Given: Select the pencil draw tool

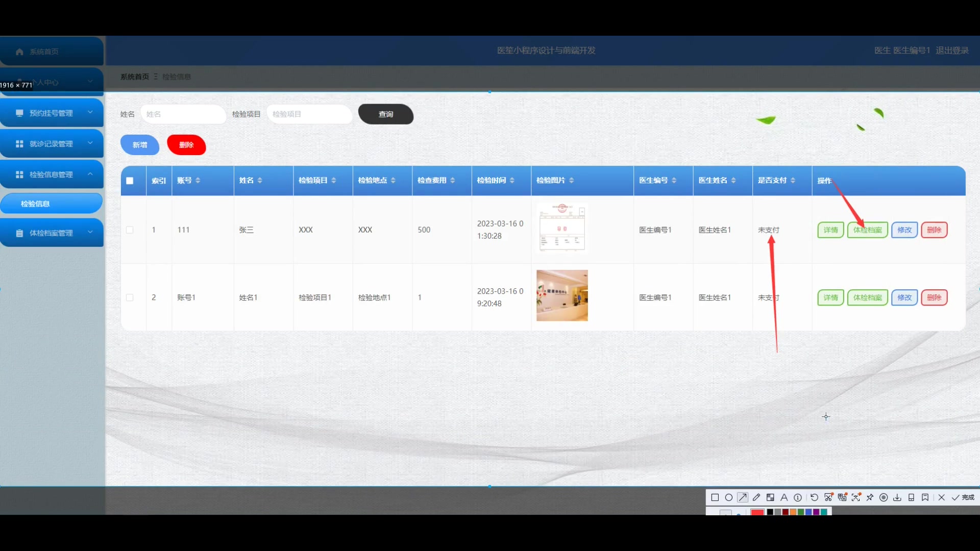Looking at the screenshot, I should pos(756,497).
